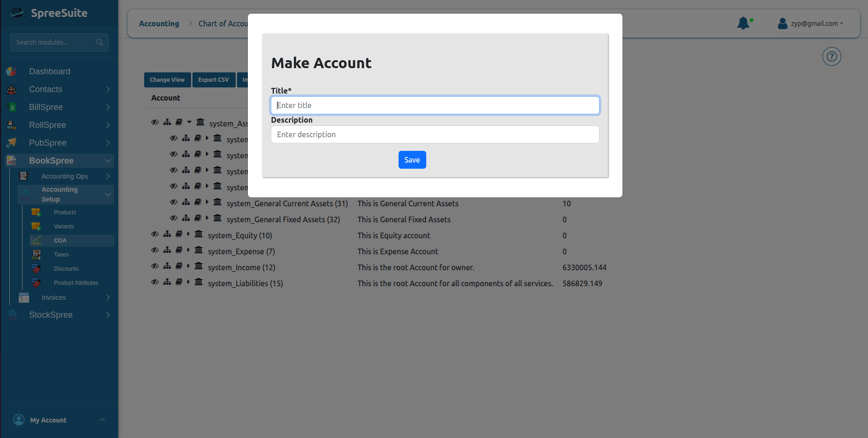Click the BillSpree sidebar icon
The image size is (868, 438).
[x=12, y=107]
